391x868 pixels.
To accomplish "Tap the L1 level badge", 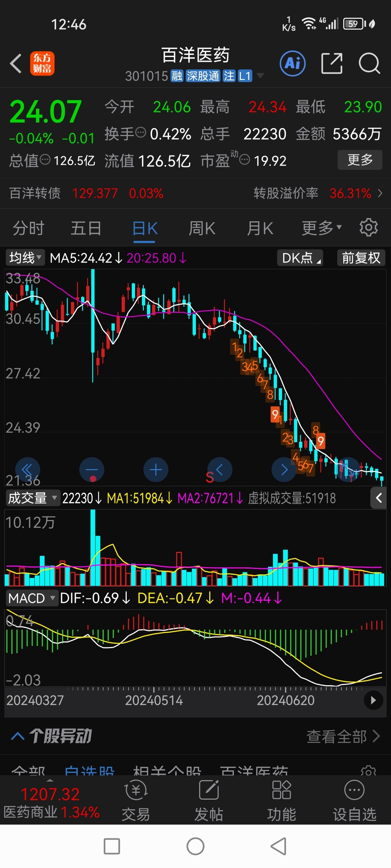I will (x=245, y=76).
